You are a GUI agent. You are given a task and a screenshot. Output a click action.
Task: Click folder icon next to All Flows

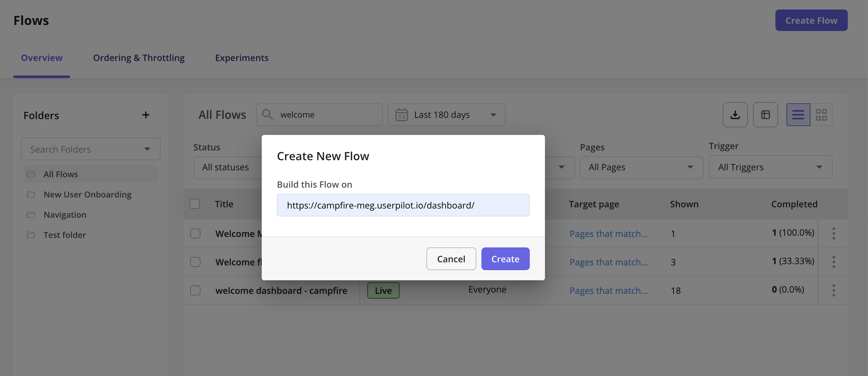pyautogui.click(x=31, y=174)
